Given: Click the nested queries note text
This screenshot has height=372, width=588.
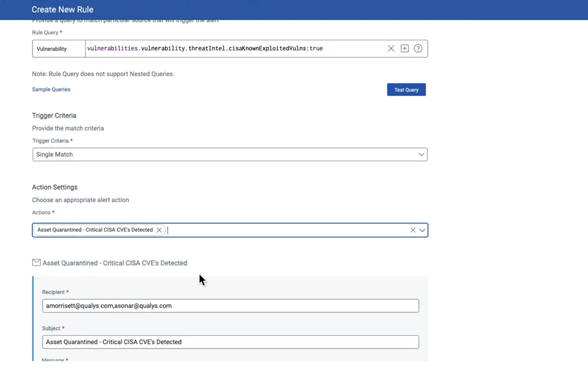Looking at the screenshot, I should (103, 74).
